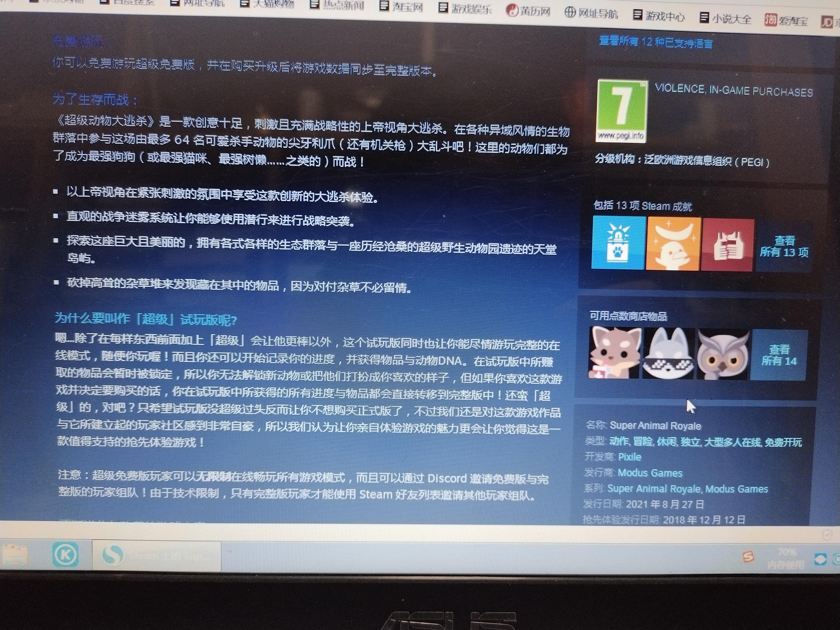Open the 游戏中心 bookmark
Screen dimensions: 840x630
click(x=659, y=15)
